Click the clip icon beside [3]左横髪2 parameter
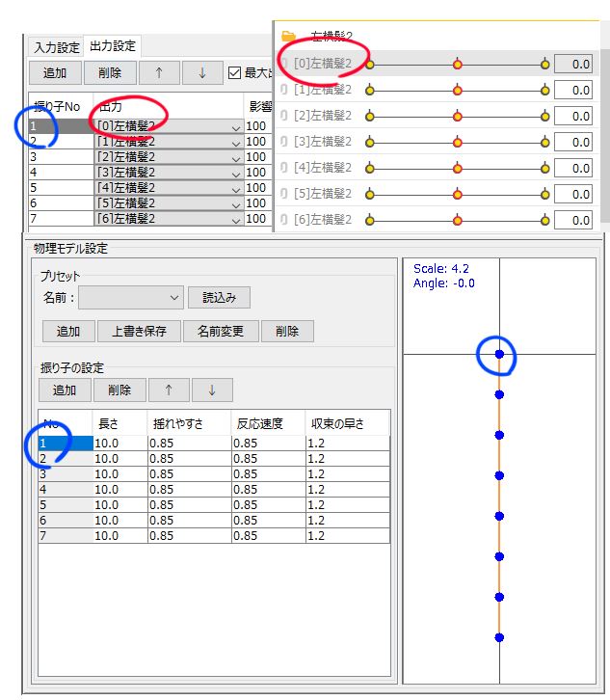 (x=284, y=142)
